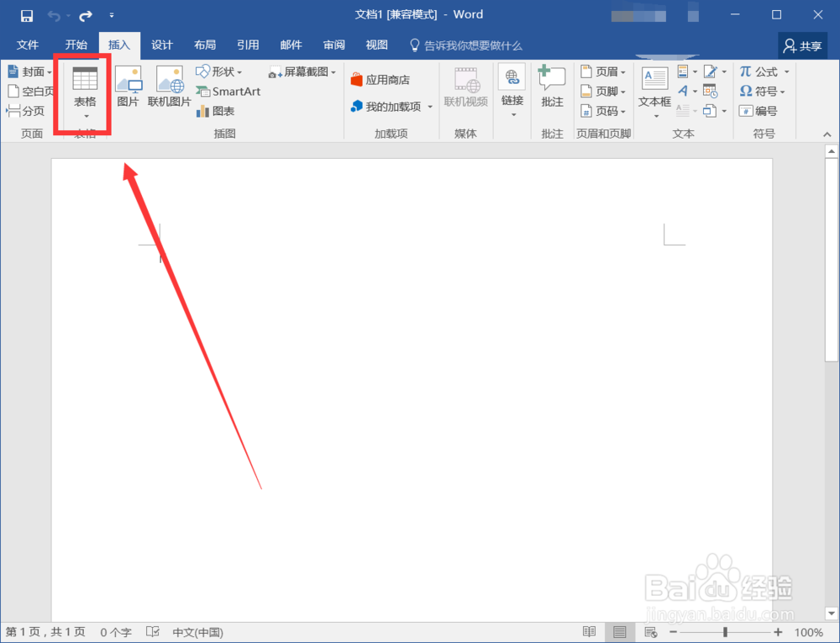This screenshot has height=643, width=840.
Task: Click the Signature Line icon
Action: (711, 71)
